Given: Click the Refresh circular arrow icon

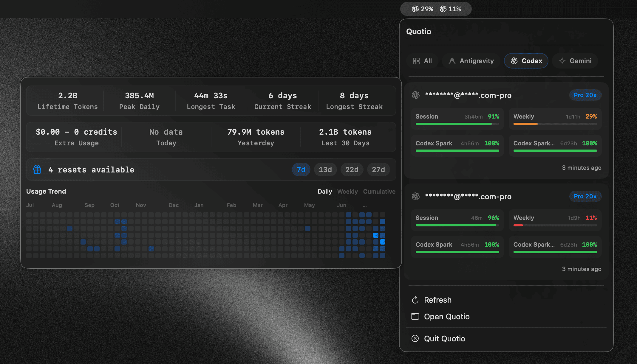Looking at the screenshot, I should (x=415, y=300).
